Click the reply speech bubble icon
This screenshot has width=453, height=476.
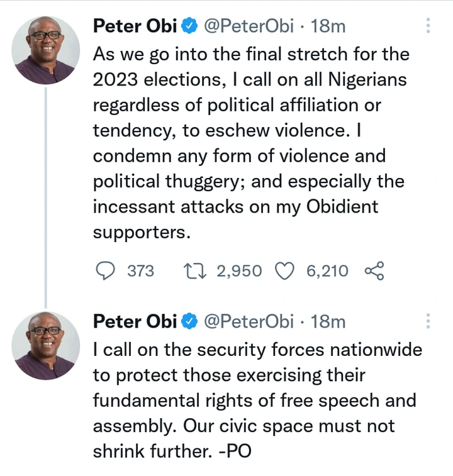point(105,271)
